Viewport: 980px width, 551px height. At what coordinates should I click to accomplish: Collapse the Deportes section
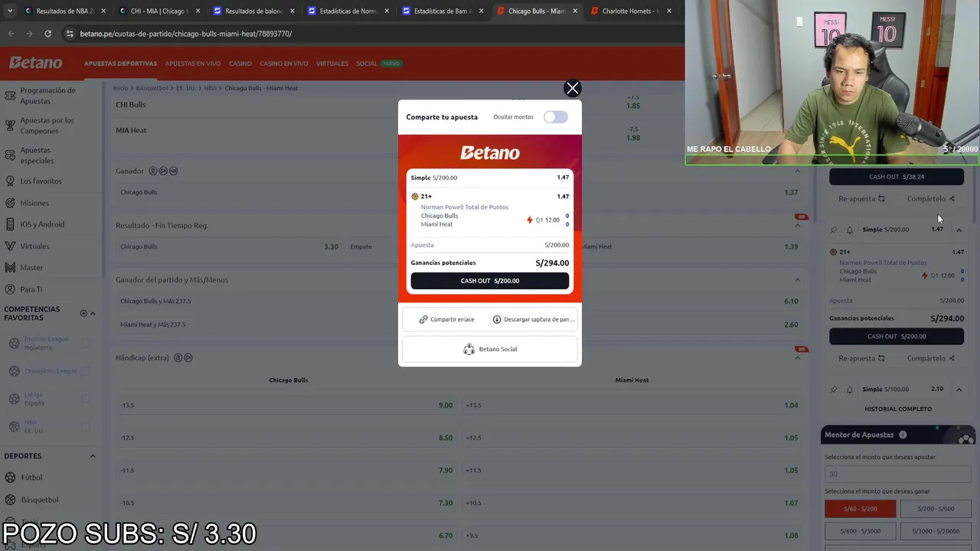click(93, 456)
